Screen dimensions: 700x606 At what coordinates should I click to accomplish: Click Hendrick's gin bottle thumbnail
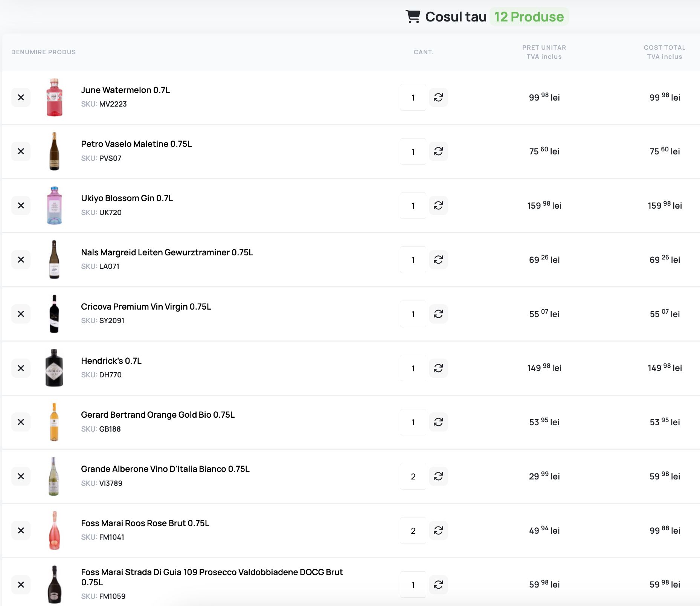click(54, 368)
